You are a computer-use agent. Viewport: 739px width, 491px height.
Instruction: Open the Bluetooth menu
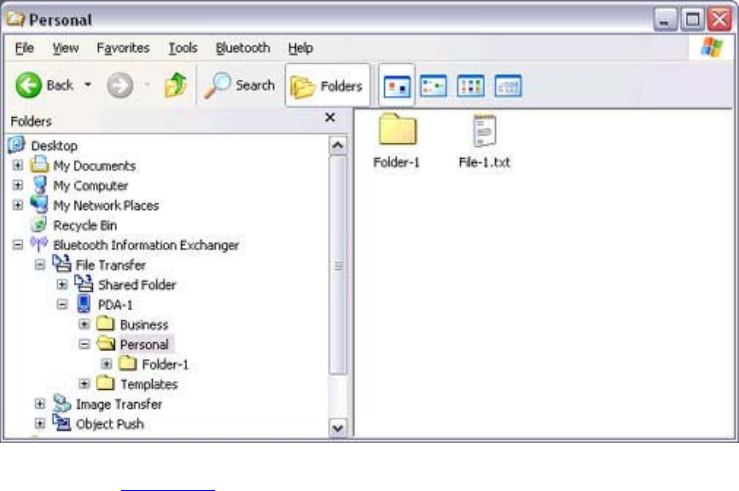tap(243, 48)
